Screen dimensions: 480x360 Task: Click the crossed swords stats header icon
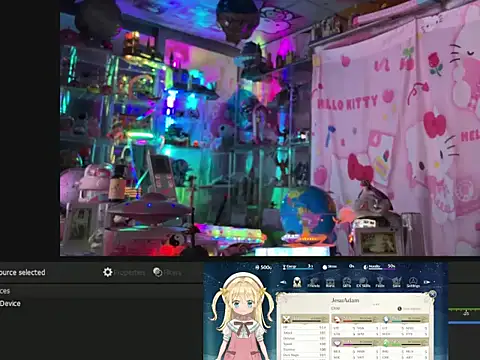point(287,319)
